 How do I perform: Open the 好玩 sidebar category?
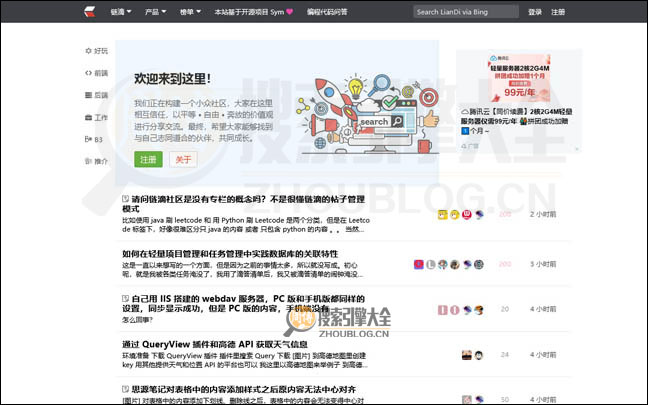click(99, 50)
